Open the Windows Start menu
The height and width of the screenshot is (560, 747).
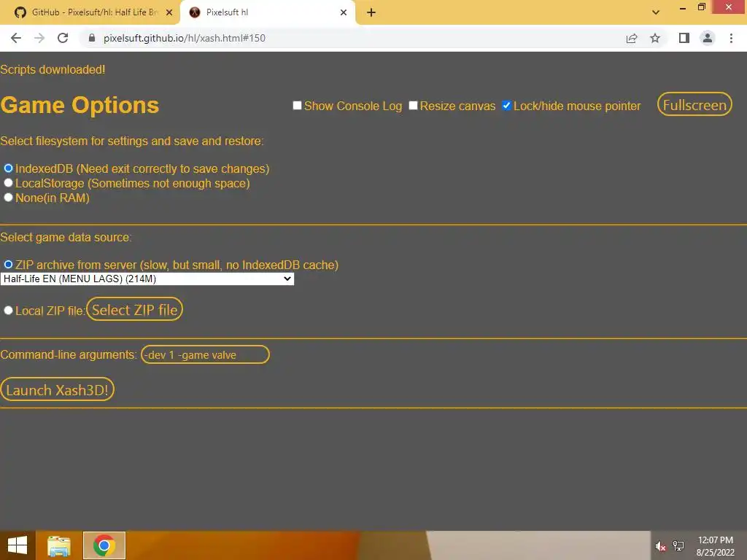(x=18, y=545)
